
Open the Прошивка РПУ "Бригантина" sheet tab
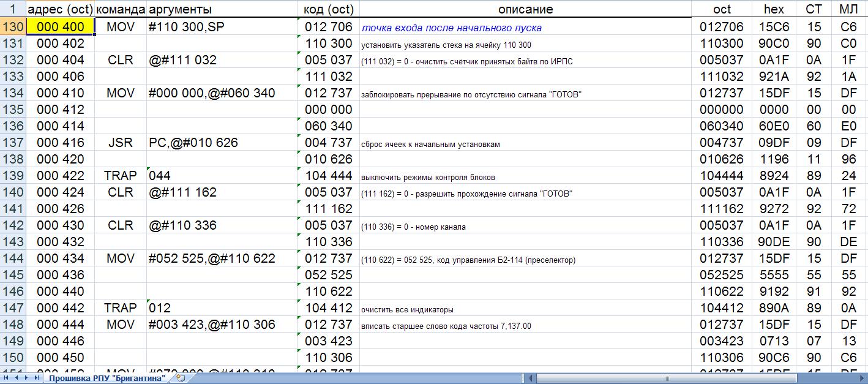(107, 378)
